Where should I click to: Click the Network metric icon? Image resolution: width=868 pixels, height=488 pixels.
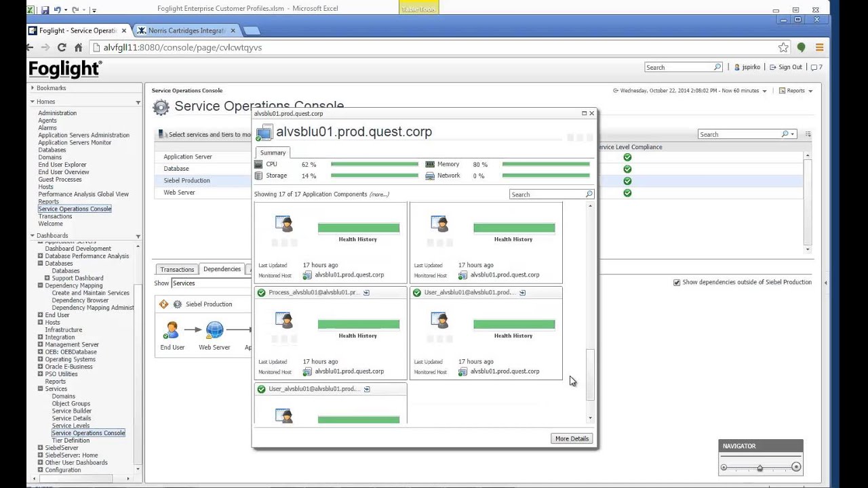(x=430, y=176)
